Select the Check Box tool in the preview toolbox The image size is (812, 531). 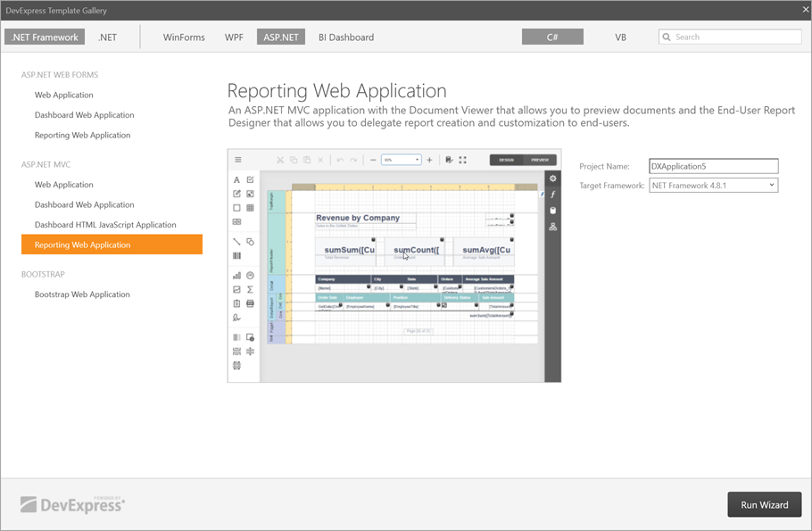250,179
